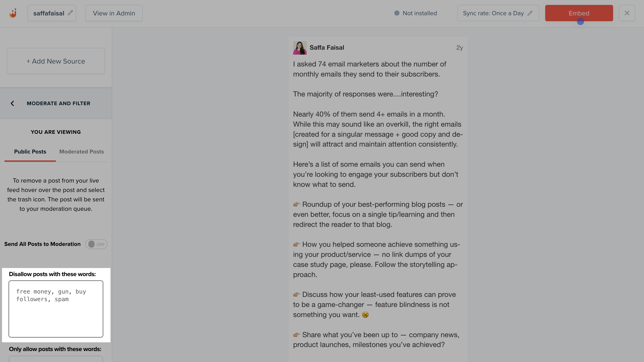Click the trash-mention info area icon

click(56, 194)
